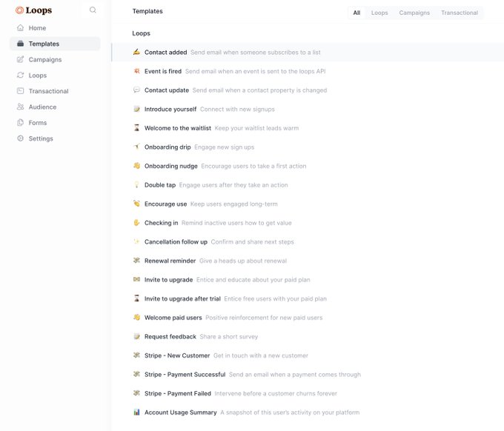This screenshot has height=431, width=504.
Task: Click the burst icon beside Event is fired
Action: click(136, 70)
